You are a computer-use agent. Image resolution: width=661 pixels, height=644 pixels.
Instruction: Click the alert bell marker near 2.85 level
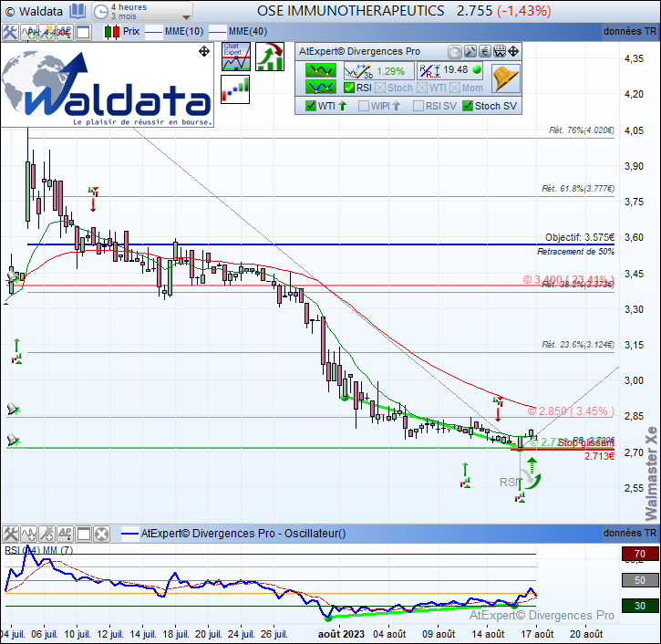(13, 409)
